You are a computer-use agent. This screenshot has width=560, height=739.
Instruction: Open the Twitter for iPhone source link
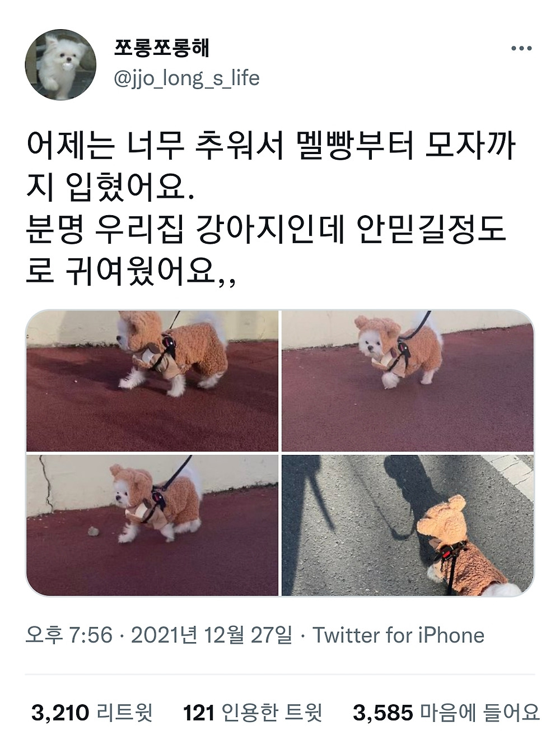398,635
